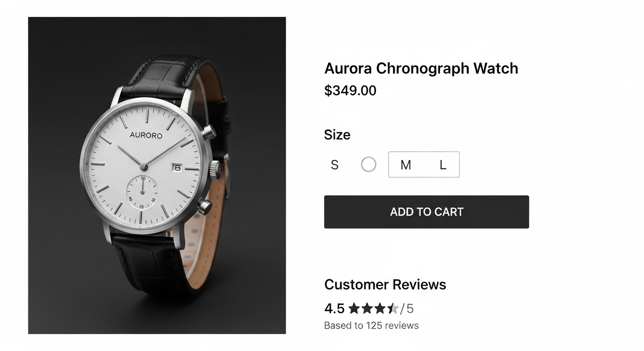
Task: Pick the M size option
Action: point(406,165)
